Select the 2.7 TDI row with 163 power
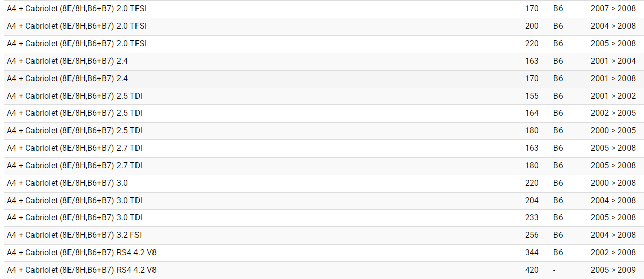The width and height of the screenshot is (644, 279). tap(75, 148)
